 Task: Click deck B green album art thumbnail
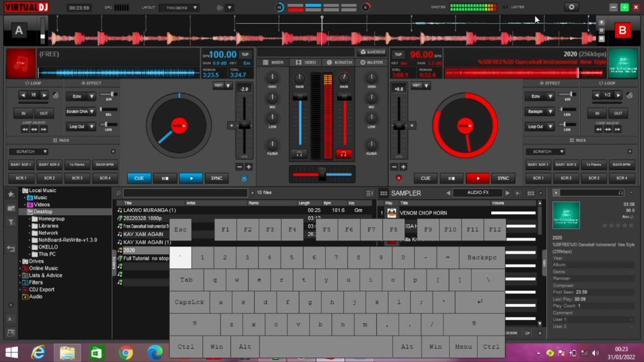(x=623, y=63)
